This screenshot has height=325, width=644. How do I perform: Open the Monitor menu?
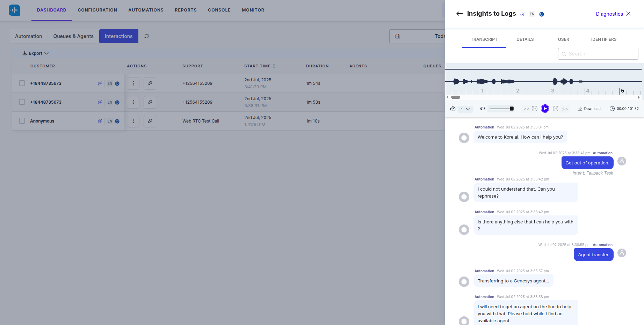click(253, 10)
